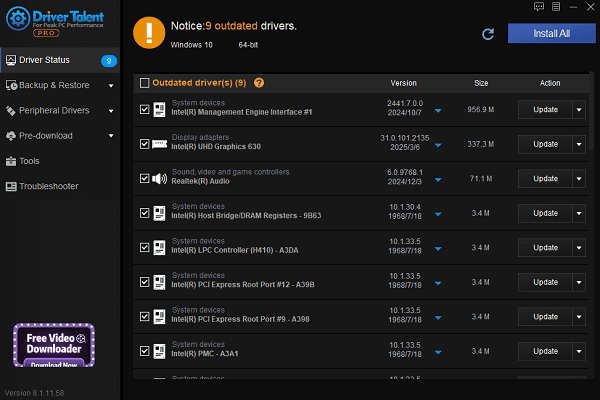Click the PCI Express Root Port #9 icon

160,317
